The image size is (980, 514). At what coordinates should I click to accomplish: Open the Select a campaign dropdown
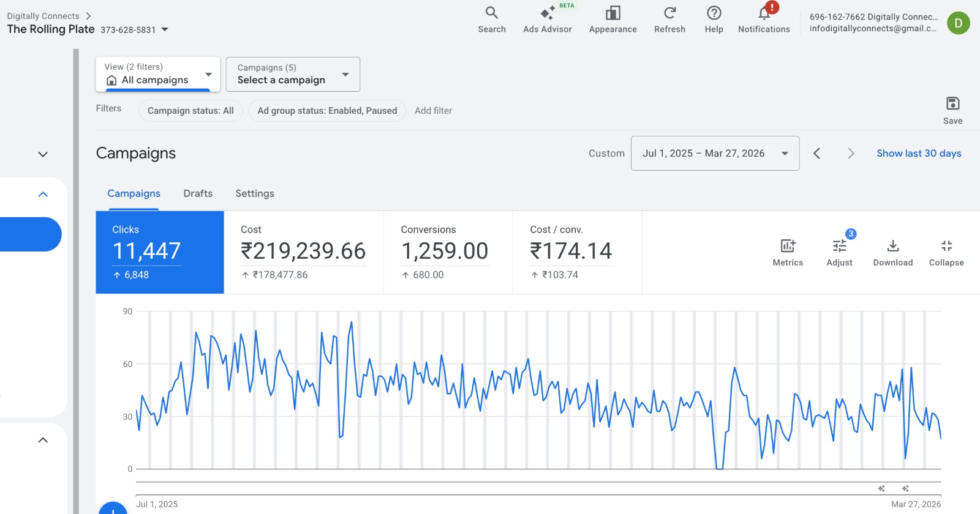click(x=293, y=74)
